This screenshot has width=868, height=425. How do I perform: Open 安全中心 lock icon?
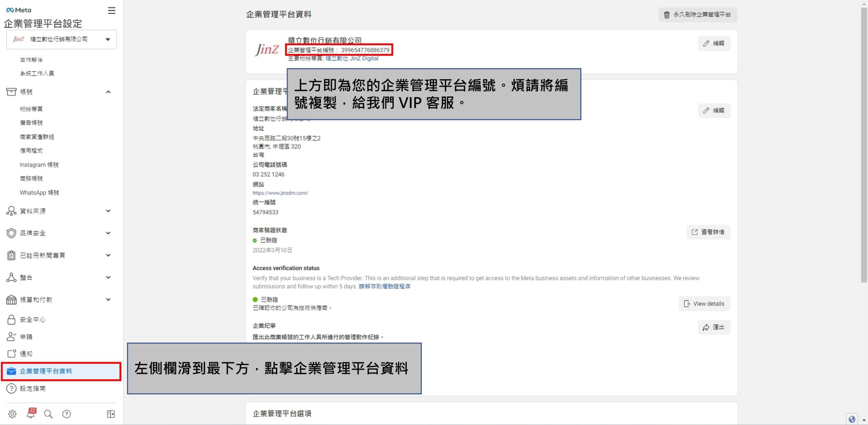(11, 320)
